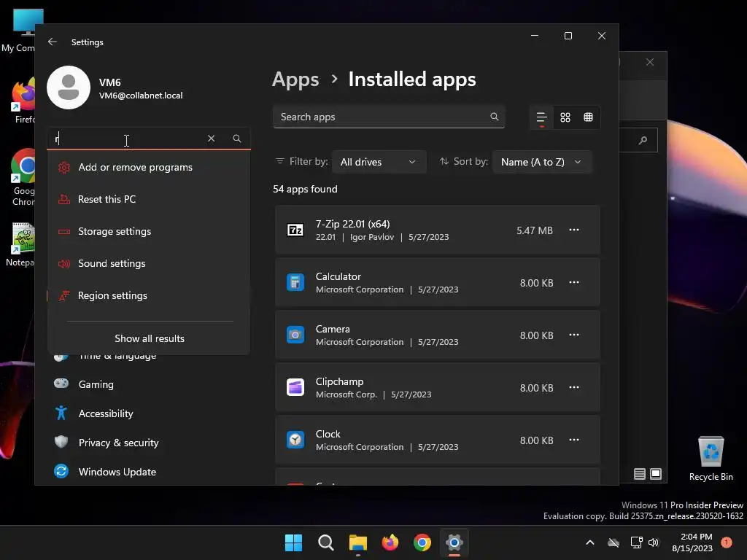
Task: Click the Camera app icon
Action: [295, 335]
